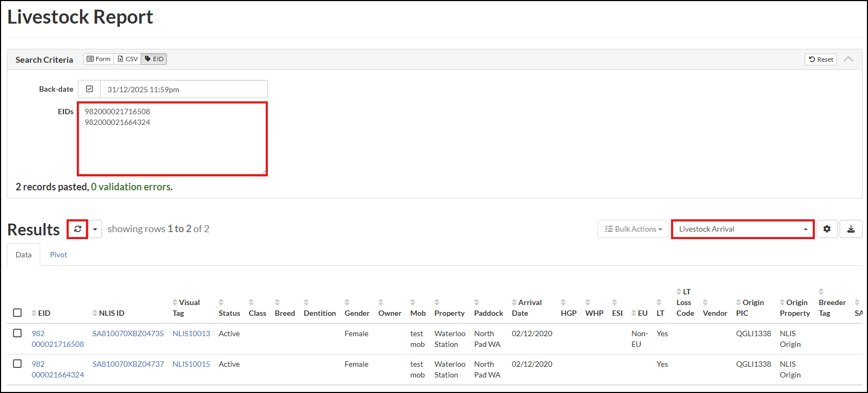The width and height of the screenshot is (868, 393).
Task: Select all rows with header checkbox
Action: click(x=17, y=313)
